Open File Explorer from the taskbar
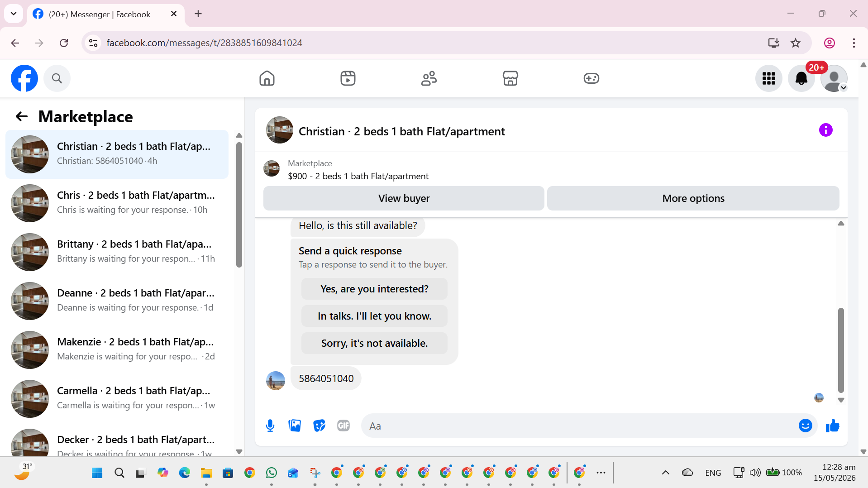 pos(206,473)
